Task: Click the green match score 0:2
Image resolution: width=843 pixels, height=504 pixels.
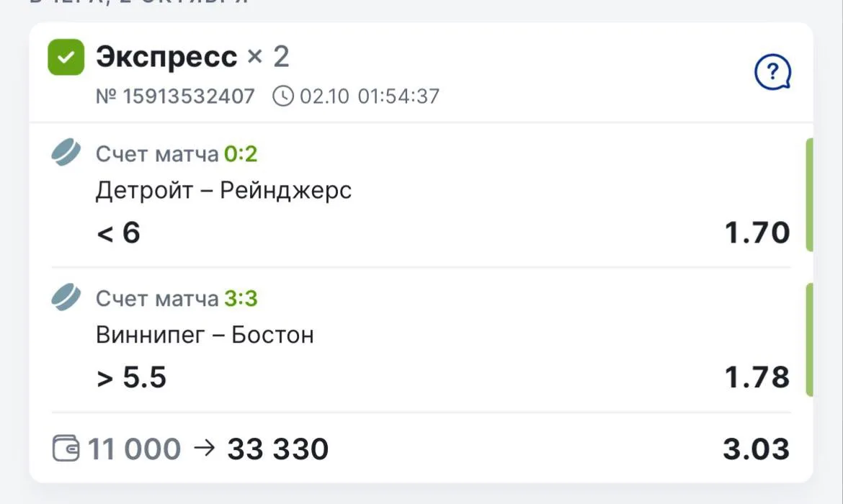Action: [241, 154]
